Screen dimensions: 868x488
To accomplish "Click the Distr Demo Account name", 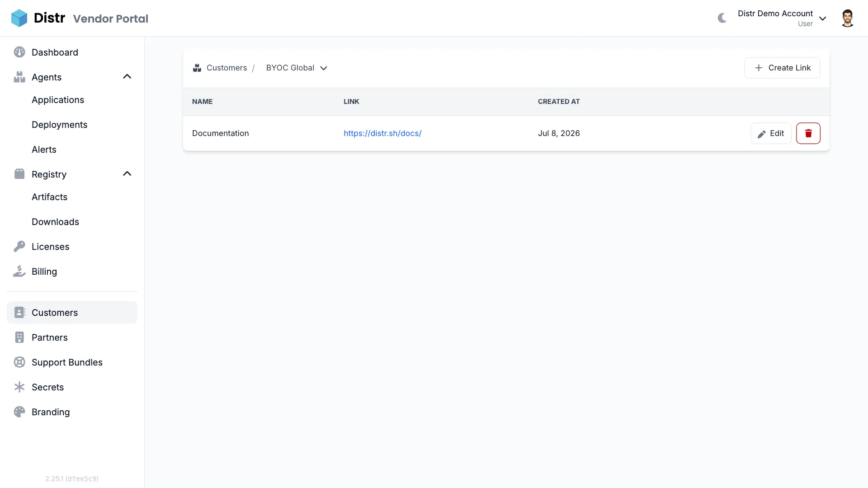I will click(x=775, y=14).
